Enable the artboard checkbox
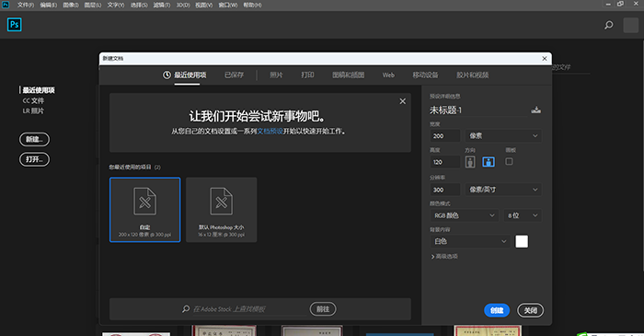The image size is (644, 336). coord(509,161)
